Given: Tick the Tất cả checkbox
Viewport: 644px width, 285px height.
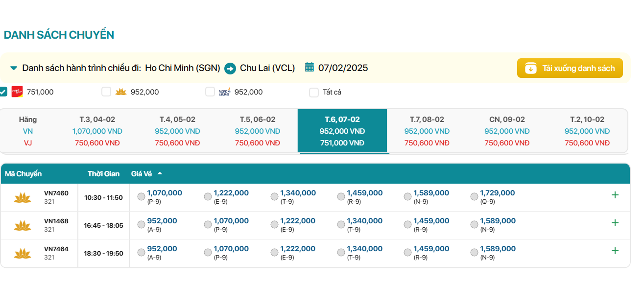Looking at the screenshot, I should click(314, 92).
